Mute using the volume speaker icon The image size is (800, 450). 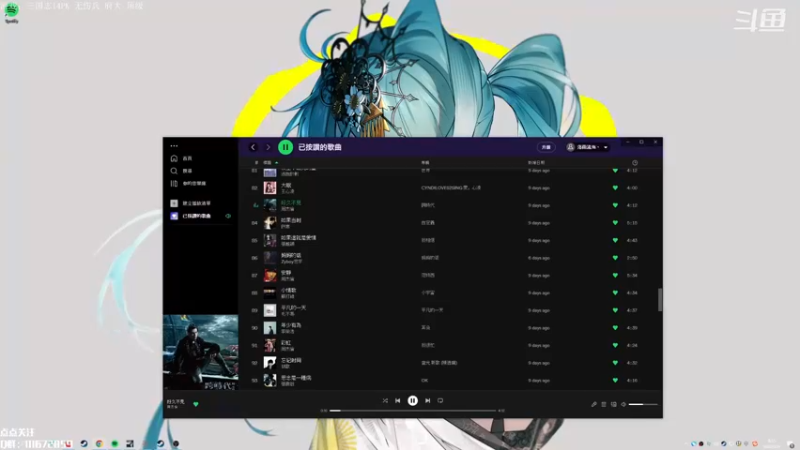pyautogui.click(x=623, y=404)
